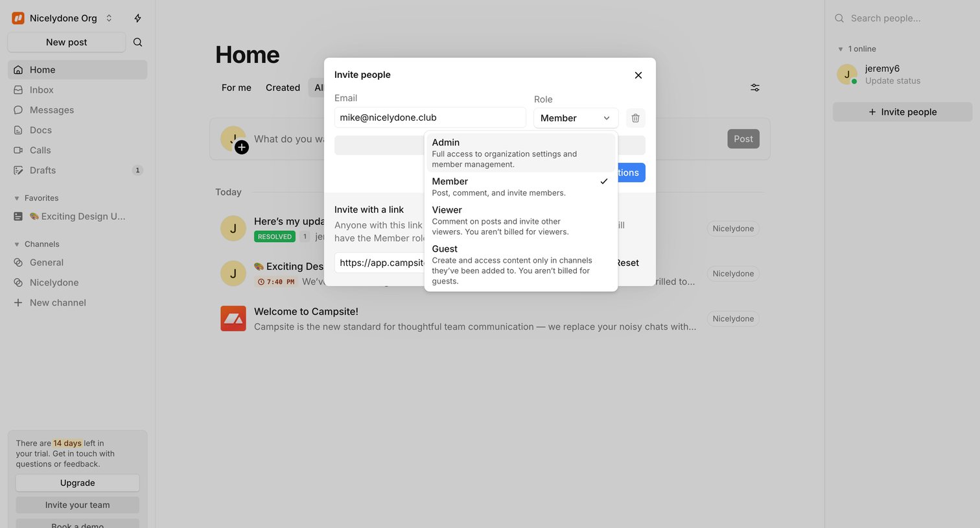This screenshot has height=528, width=980.
Task: Switch to the Created tab
Action: click(283, 88)
